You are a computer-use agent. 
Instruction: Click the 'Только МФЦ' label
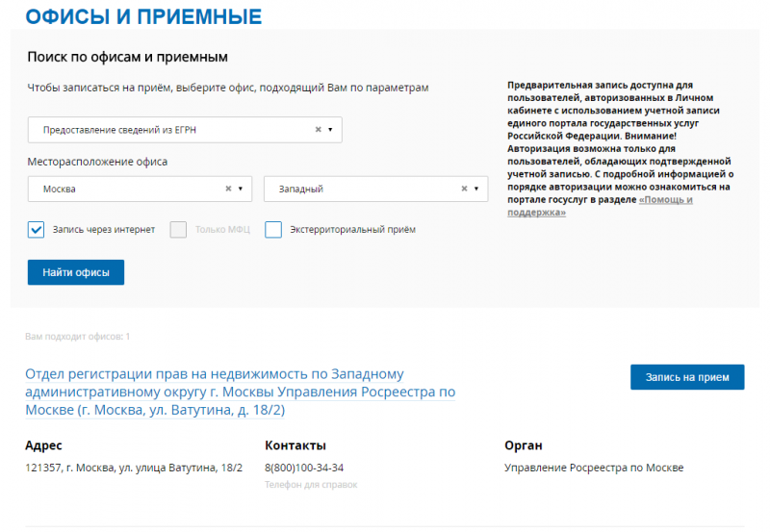[222, 229]
